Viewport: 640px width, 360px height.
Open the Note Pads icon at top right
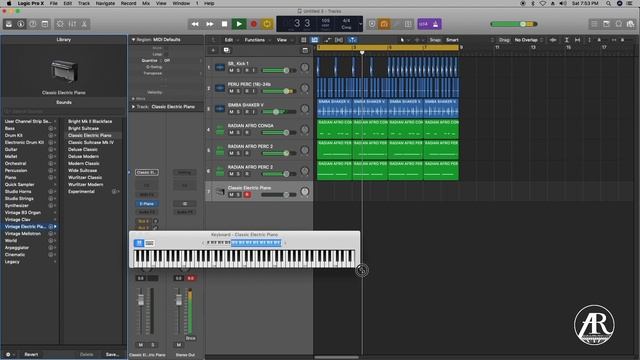pyautogui.click(x=607, y=24)
